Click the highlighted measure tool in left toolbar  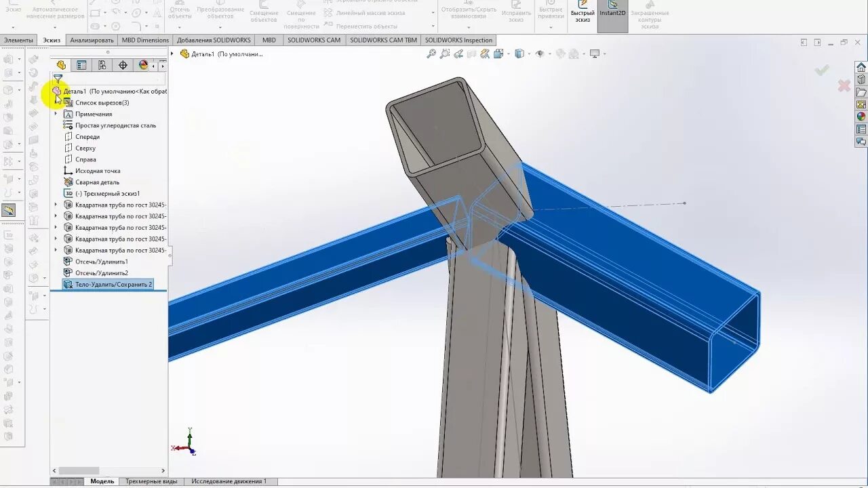(8, 211)
